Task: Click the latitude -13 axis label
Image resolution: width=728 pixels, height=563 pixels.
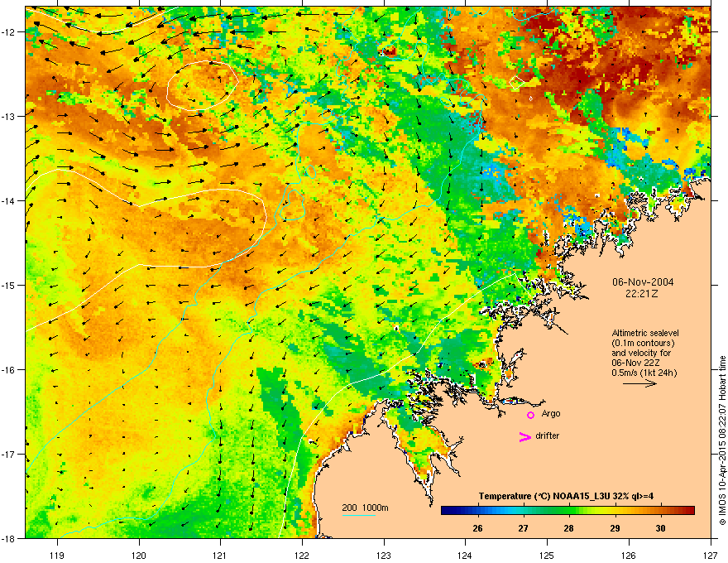Action: 9,116
